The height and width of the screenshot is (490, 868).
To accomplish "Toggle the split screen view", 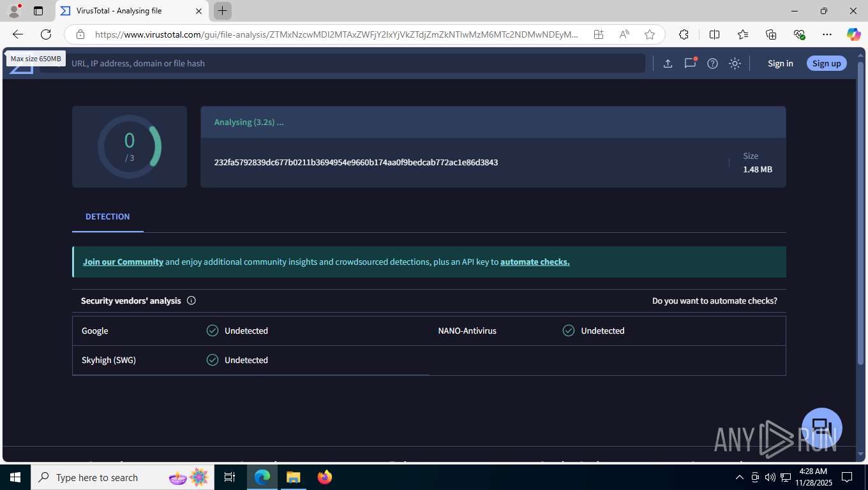I will pos(715,34).
